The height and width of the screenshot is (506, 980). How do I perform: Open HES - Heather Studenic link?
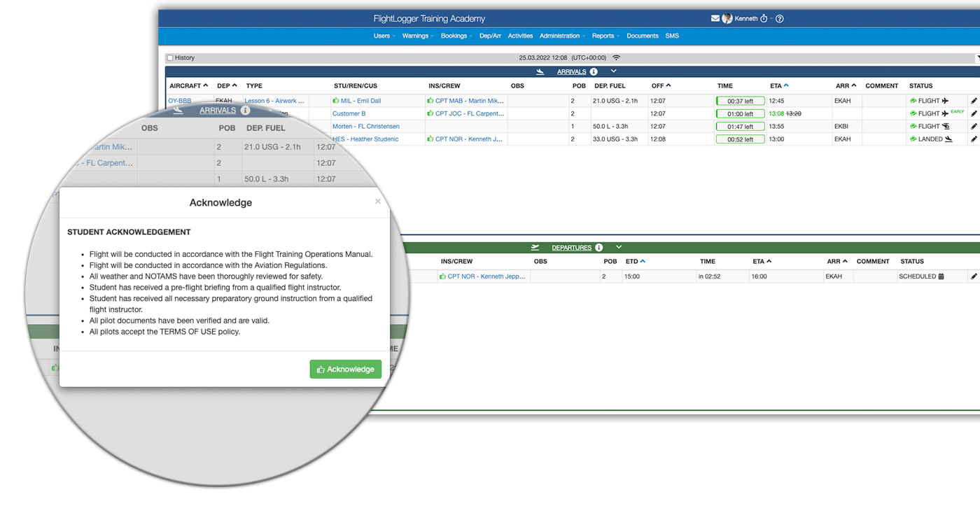365,139
